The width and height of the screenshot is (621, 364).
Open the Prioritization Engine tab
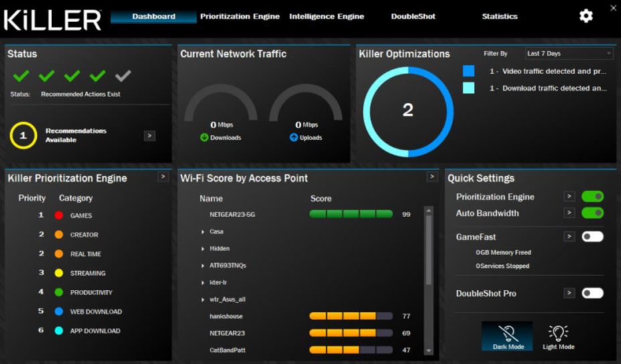pos(239,17)
